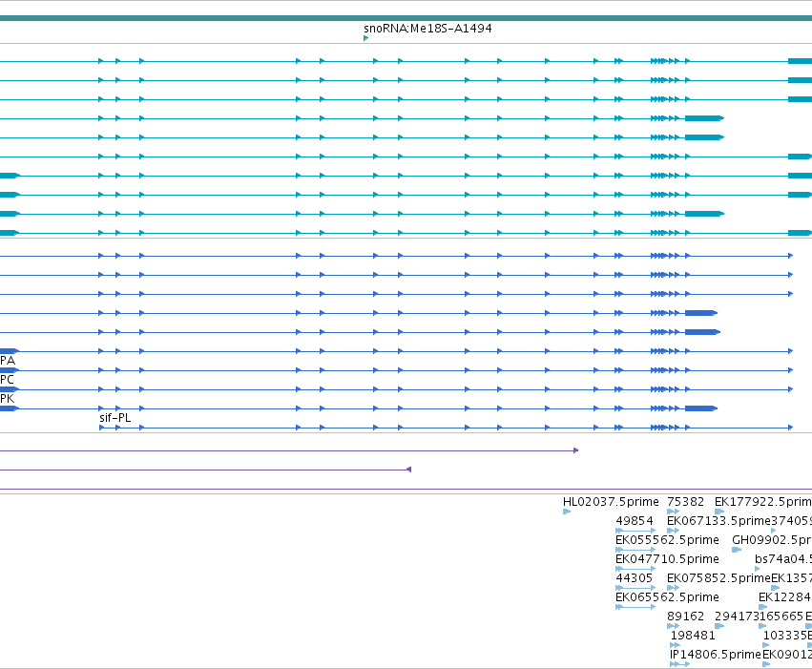Image resolution: width=812 pixels, height=669 pixels.
Task: Click the 103335 feature label
Action: pyautogui.click(x=785, y=636)
